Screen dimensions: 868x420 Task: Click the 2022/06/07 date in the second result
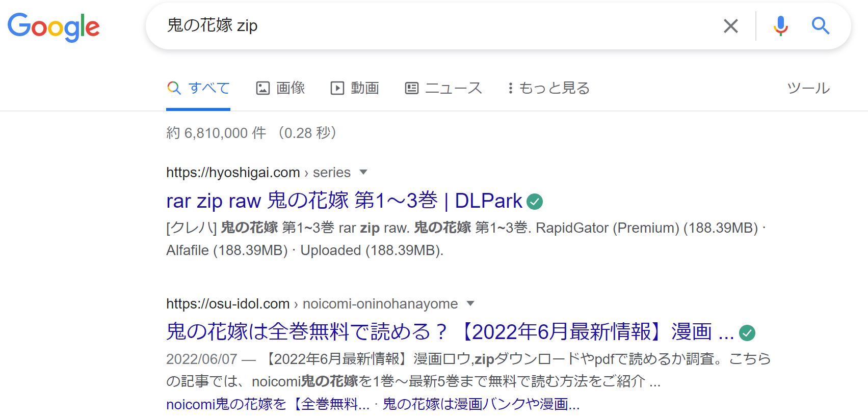pos(202,359)
